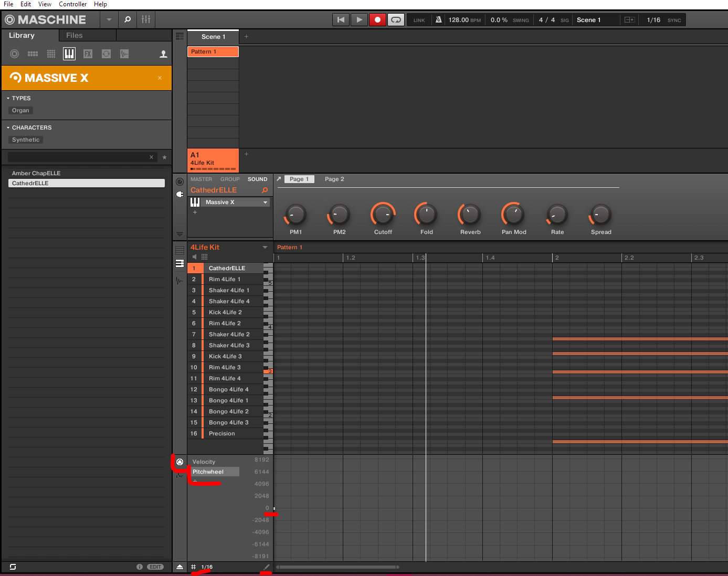
Task: Add a new scene with plus button
Action: point(246,37)
